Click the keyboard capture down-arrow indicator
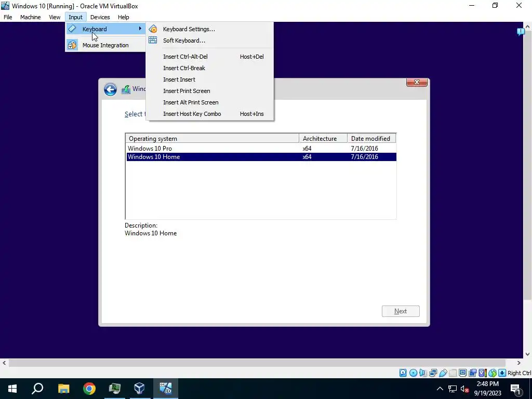Screen dimensions: 532x399 tap(502, 373)
